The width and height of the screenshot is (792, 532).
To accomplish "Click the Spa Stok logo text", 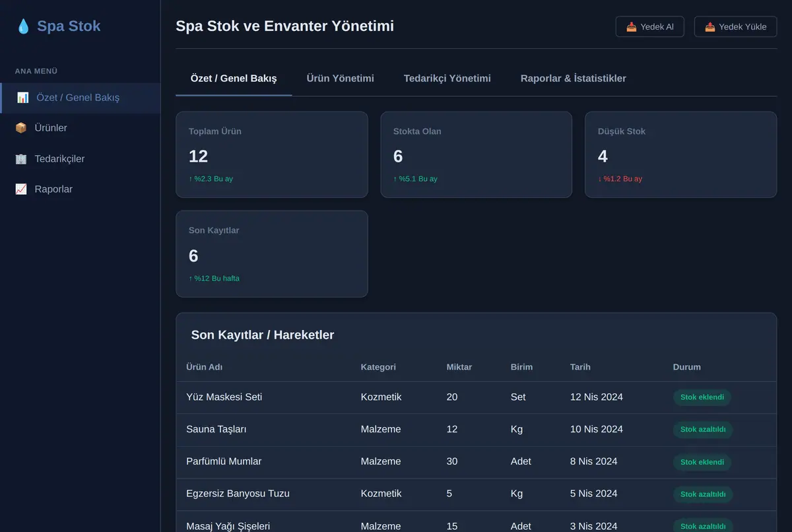I will [69, 26].
